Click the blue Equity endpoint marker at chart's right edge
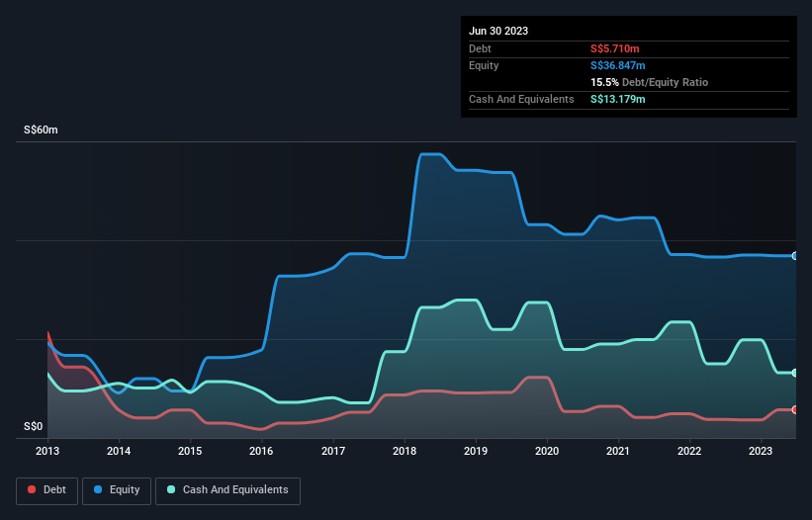The width and height of the screenshot is (812, 520). (x=795, y=256)
